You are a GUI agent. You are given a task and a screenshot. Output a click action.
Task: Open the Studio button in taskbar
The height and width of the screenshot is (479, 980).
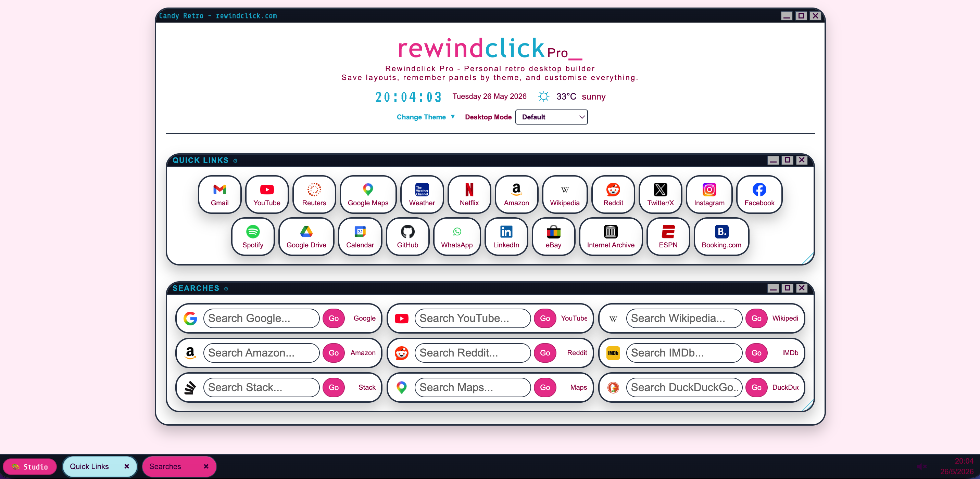click(30, 467)
